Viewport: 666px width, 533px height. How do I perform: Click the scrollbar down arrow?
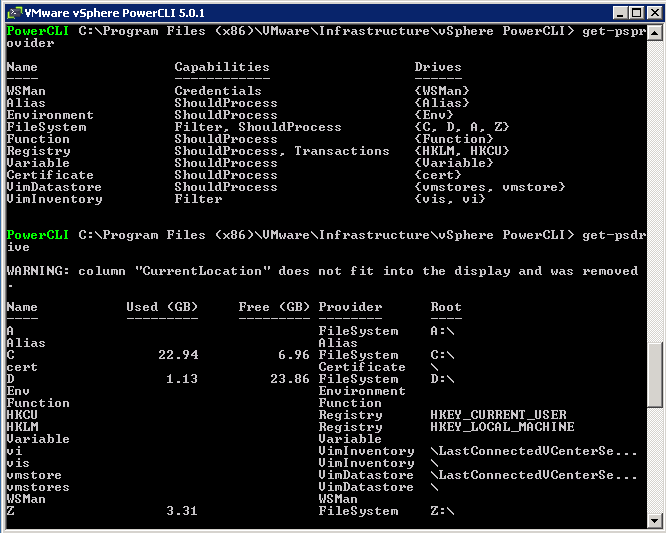pyautogui.click(x=655, y=520)
